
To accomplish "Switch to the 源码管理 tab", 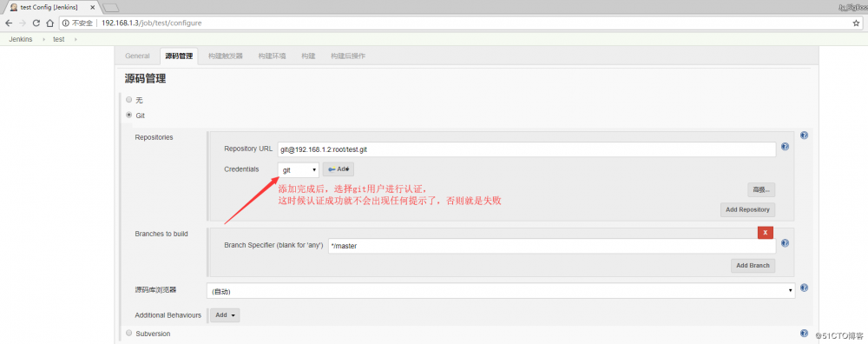I will 179,56.
